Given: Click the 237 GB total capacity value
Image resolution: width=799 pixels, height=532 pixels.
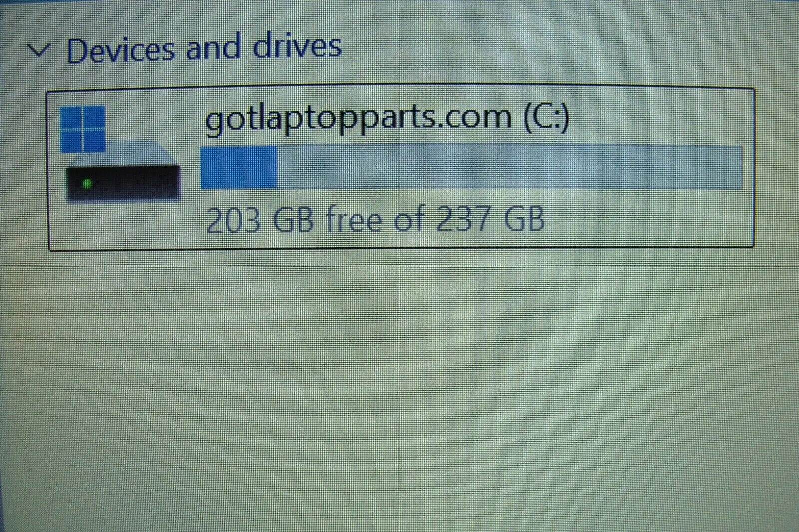Looking at the screenshot, I should pyautogui.click(x=490, y=219).
